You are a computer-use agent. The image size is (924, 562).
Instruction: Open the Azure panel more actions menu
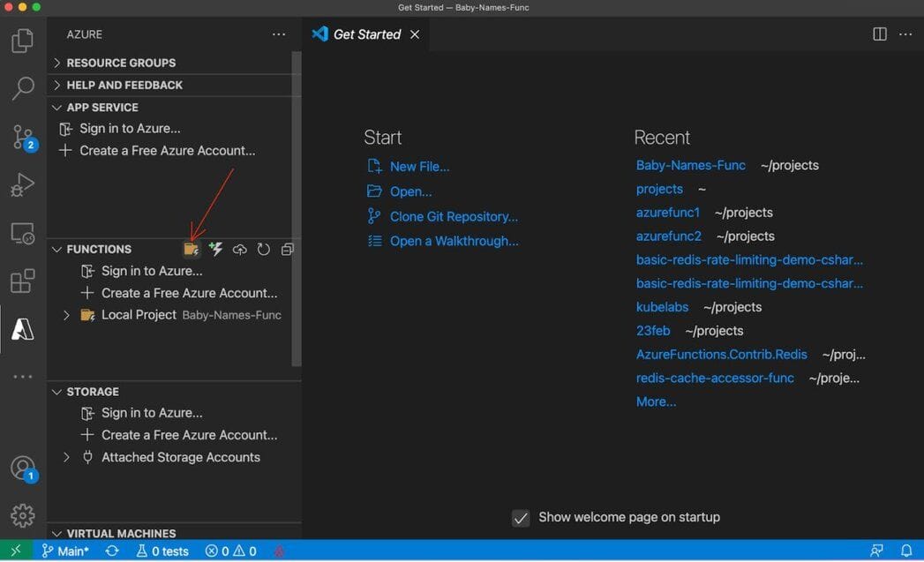tap(279, 34)
